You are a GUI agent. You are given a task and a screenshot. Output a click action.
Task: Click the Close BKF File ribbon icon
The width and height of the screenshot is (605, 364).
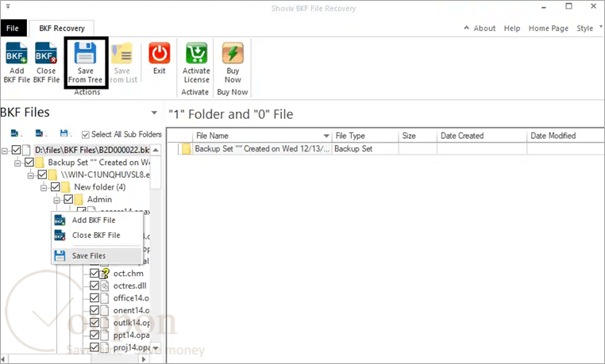(46, 53)
